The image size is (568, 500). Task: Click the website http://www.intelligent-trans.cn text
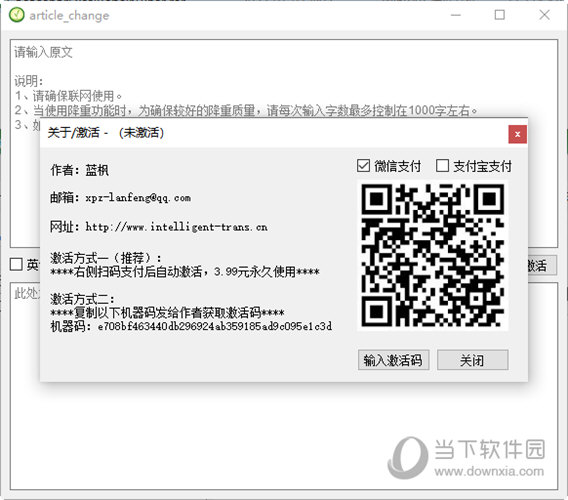point(176,227)
